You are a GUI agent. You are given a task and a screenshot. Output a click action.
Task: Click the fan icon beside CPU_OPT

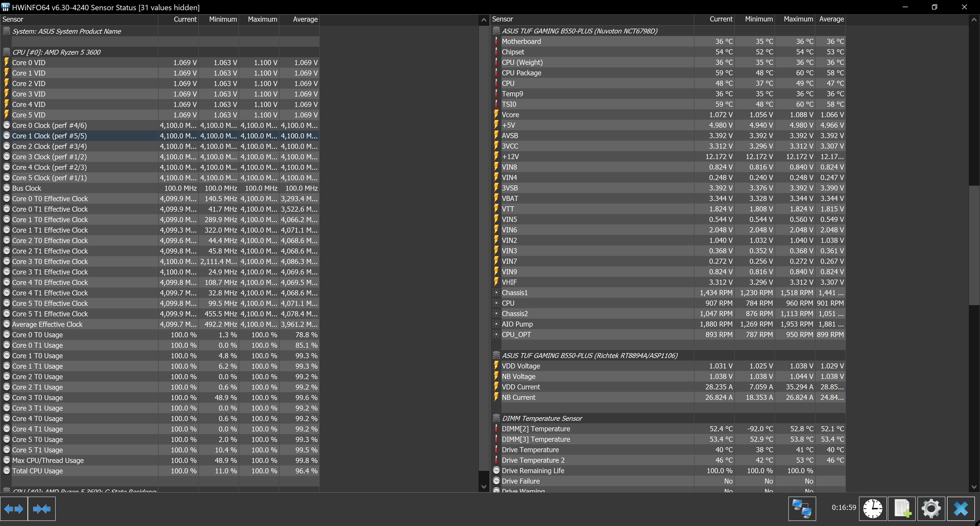[x=496, y=334]
